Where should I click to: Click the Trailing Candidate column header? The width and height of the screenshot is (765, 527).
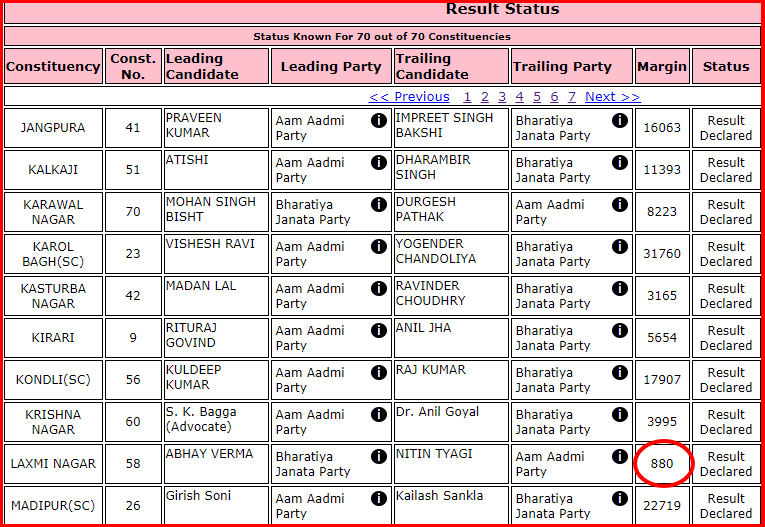451,66
